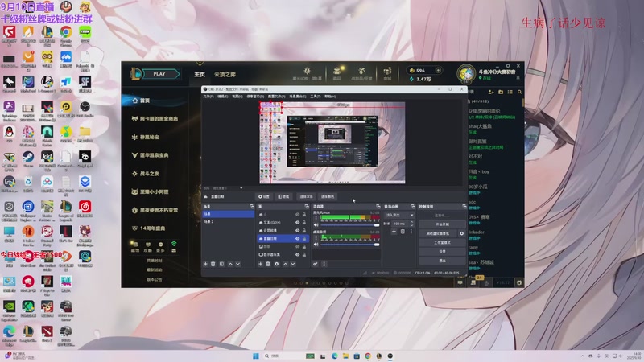The width and height of the screenshot is (644, 362).
Task: Switch to 云顶之弈 tab in League client
Action: [225, 74]
